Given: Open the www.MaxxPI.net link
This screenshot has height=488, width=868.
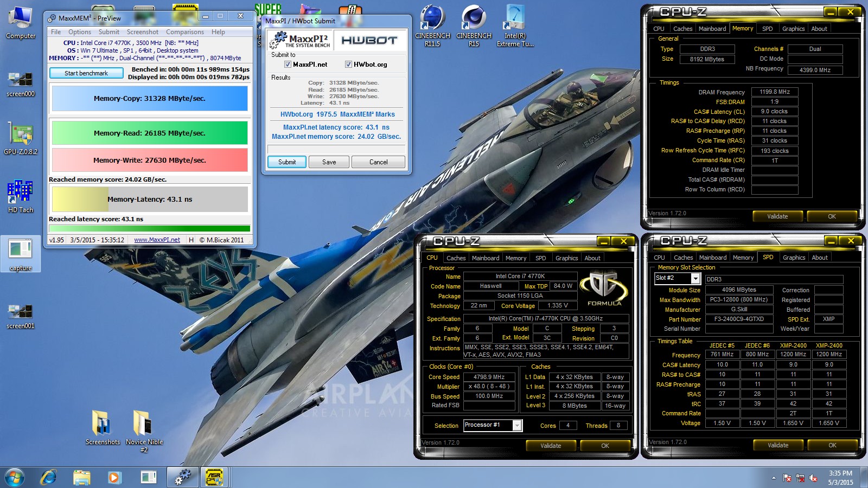Looking at the screenshot, I should [x=157, y=240].
